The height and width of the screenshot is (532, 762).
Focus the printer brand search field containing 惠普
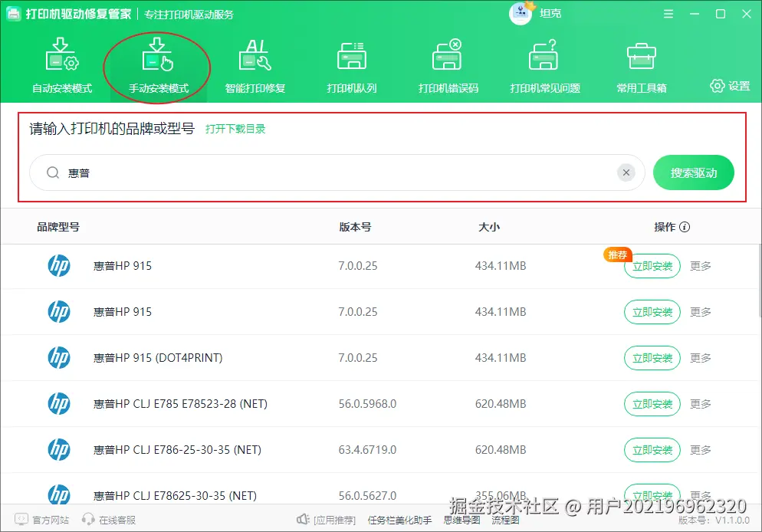click(x=337, y=172)
